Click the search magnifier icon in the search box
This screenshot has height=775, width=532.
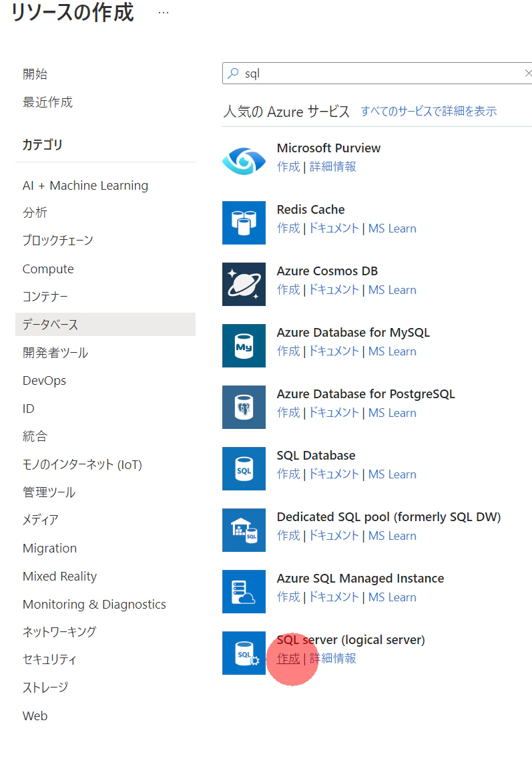pyautogui.click(x=233, y=73)
